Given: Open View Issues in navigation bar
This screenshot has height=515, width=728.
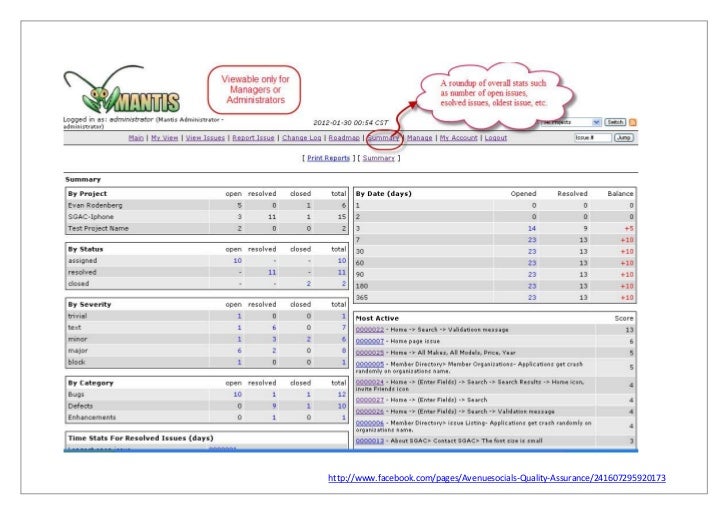Looking at the screenshot, I should [205, 138].
